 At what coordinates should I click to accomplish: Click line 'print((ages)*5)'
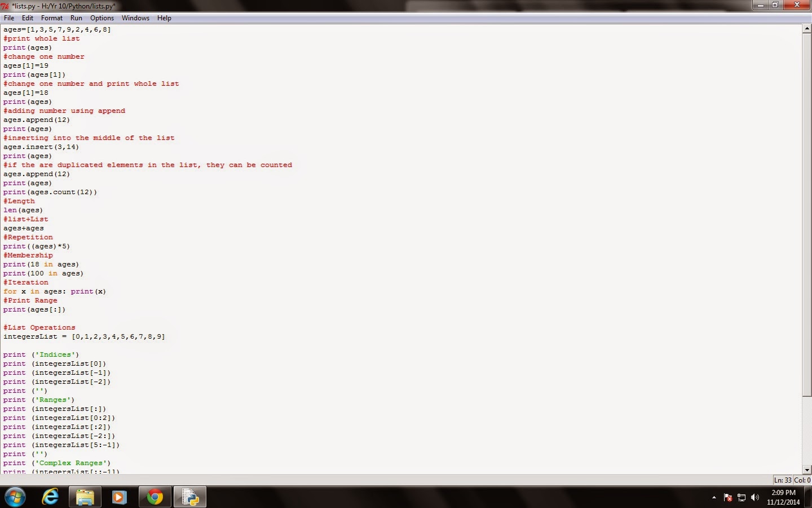pyautogui.click(x=37, y=246)
